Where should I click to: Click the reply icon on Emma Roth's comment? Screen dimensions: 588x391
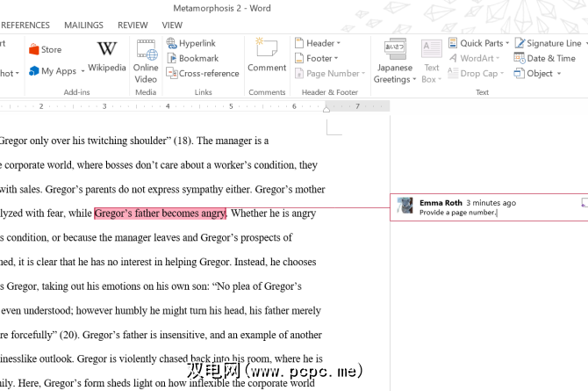(584, 203)
